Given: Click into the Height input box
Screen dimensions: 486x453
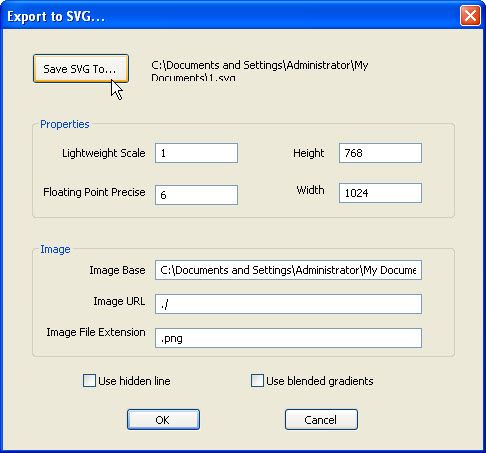Looking at the screenshot, I should pos(380,153).
